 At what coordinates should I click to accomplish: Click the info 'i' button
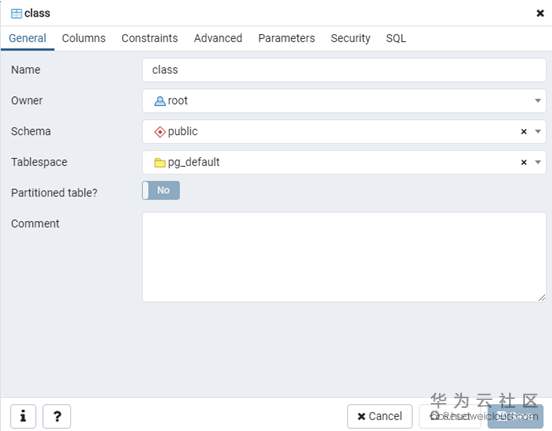click(23, 416)
